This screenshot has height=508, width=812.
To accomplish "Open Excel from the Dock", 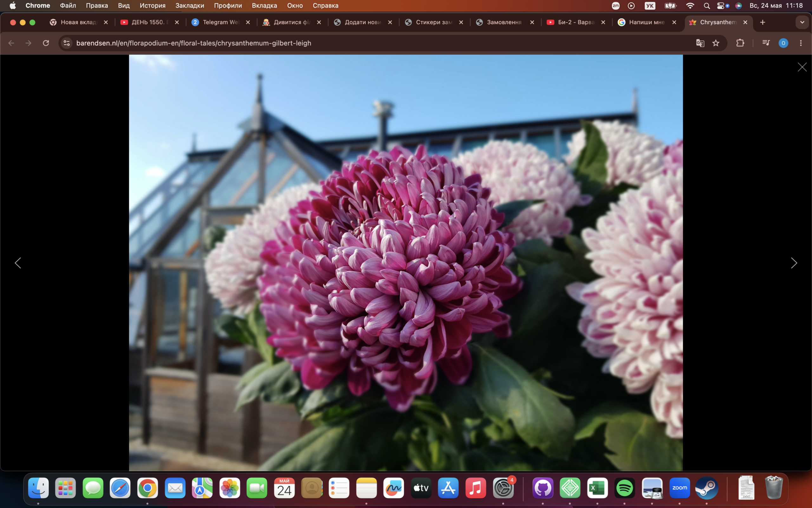I will (x=598, y=488).
